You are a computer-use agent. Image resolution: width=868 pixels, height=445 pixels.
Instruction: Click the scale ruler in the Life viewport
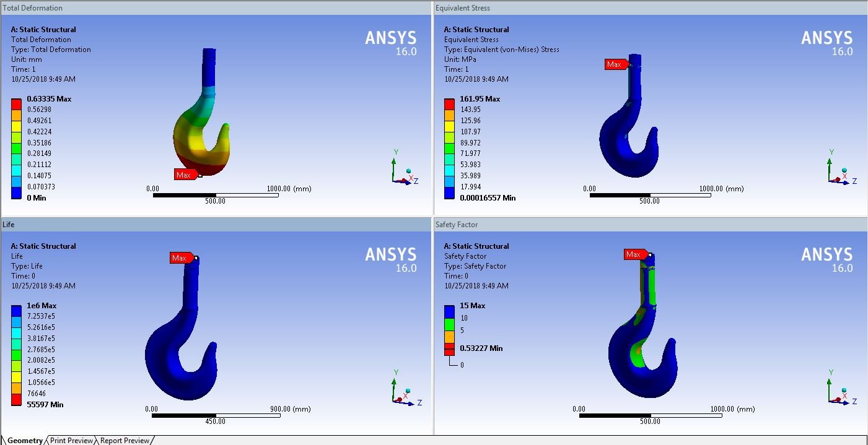click(x=216, y=415)
